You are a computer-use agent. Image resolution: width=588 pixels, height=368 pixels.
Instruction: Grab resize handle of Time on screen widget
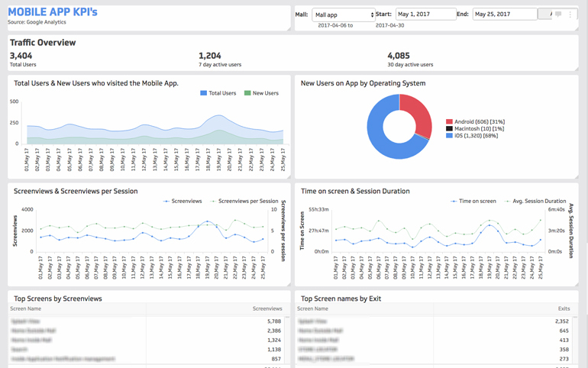click(576, 284)
